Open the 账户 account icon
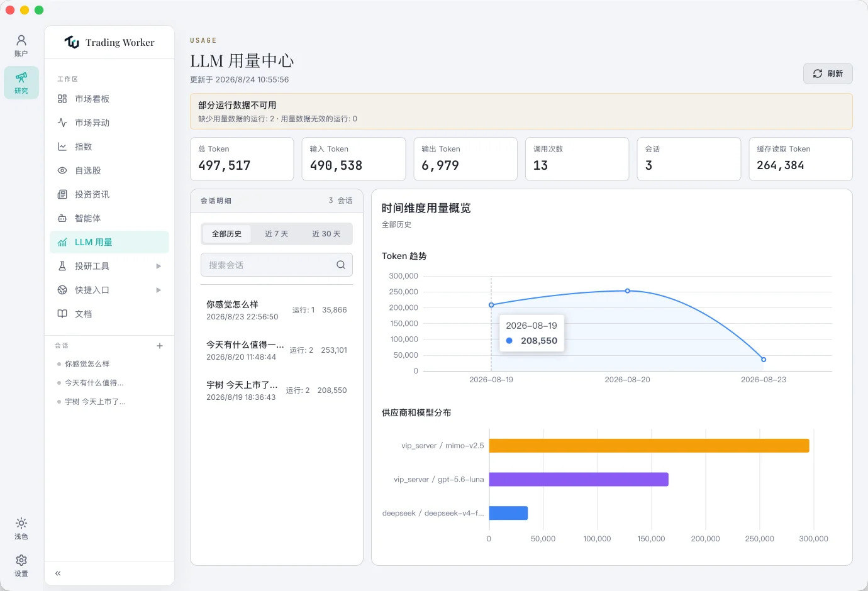 [x=21, y=40]
